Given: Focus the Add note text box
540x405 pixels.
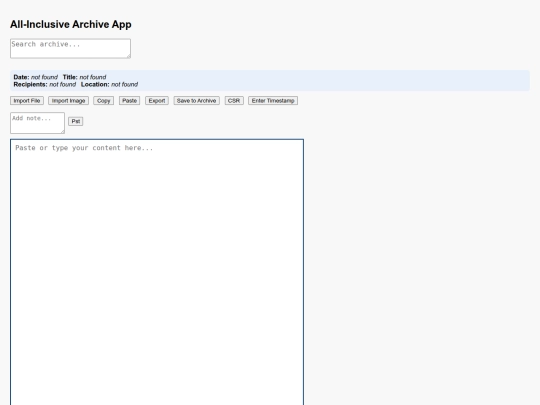Looking at the screenshot, I should click(x=38, y=123).
